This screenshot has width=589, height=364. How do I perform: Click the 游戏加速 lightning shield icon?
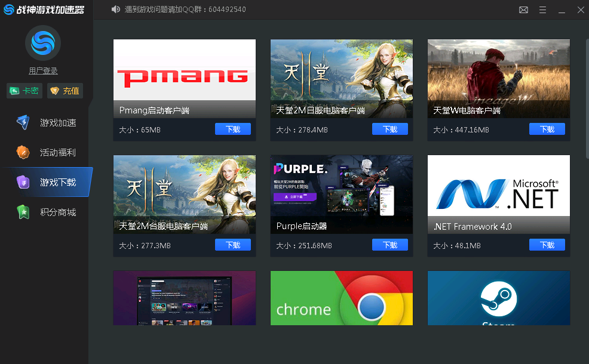tap(23, 122)
